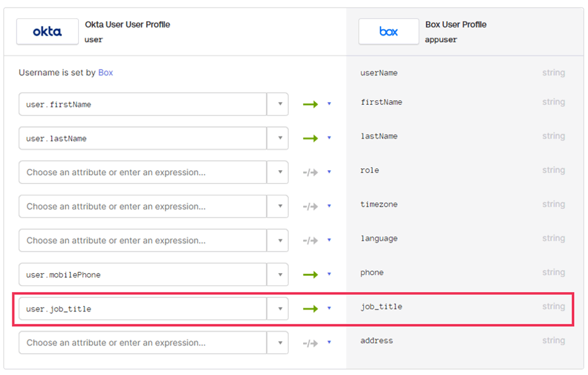The image size is (588, 375).
Task: Click the Box logo in profile header
Action: [388, 31]
